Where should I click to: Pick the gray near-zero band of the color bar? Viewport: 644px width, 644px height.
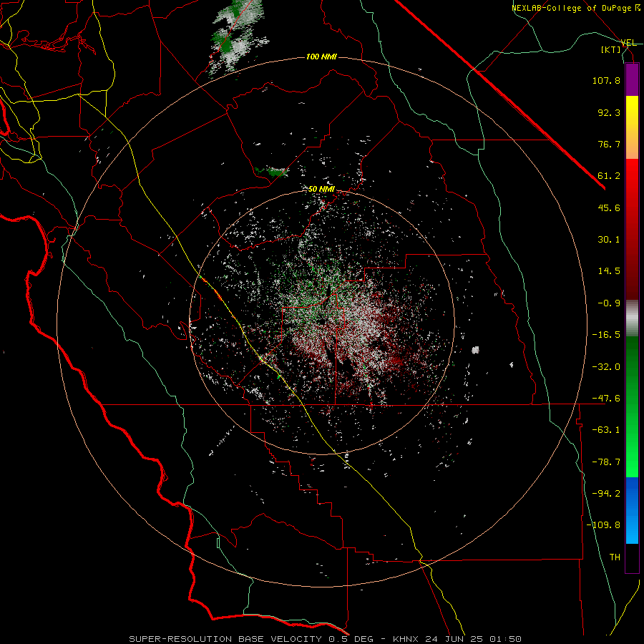click(632, 318)
